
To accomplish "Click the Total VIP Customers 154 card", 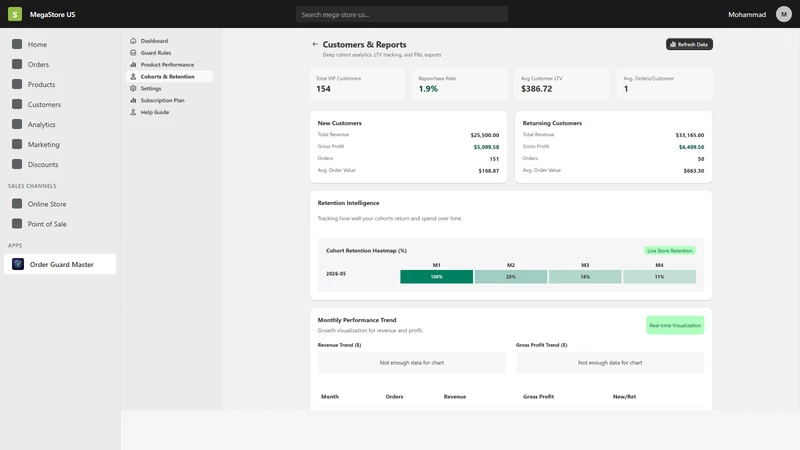I will (357, 84).
